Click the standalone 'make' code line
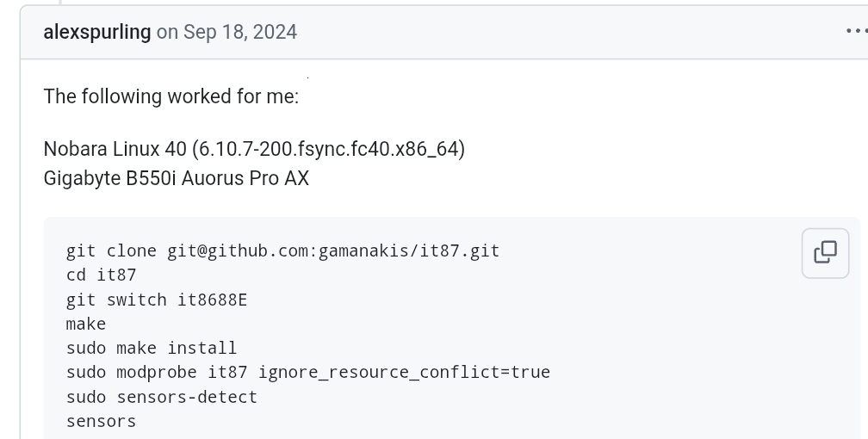Image resolution: width=868 pixels, height=439 pixels. 86,324
